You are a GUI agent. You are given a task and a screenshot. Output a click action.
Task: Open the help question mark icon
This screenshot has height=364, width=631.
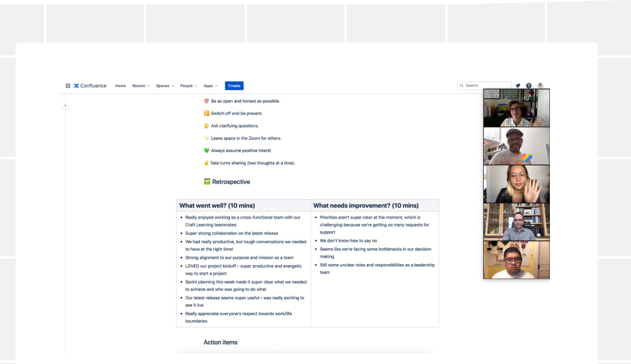pos(529,85)
